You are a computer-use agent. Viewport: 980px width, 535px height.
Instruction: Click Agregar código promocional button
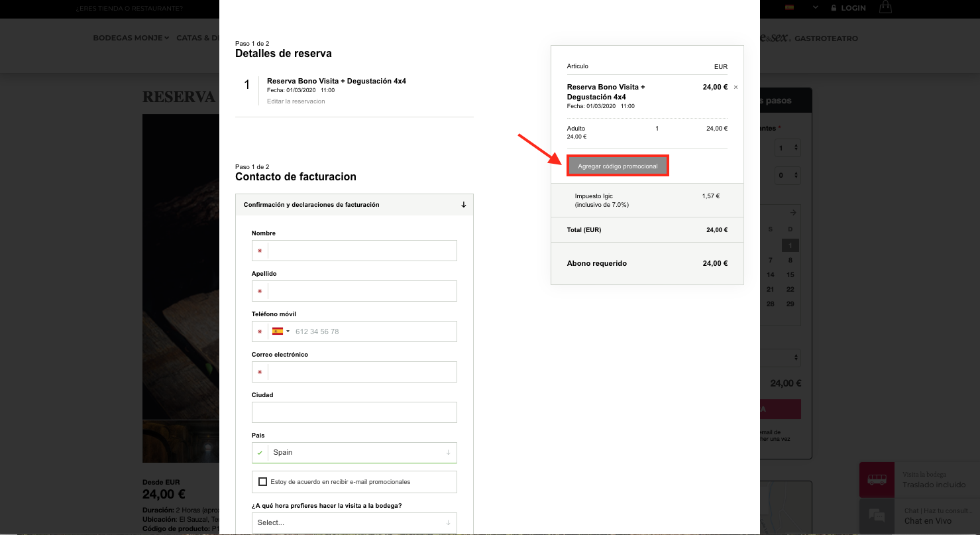[618, 166]
